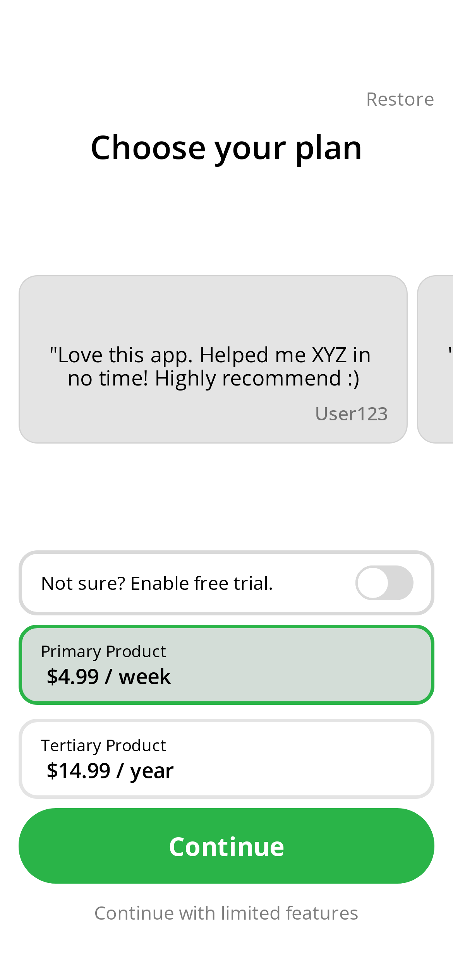Click the User123 reviewer name
Screen dimensions: 453x980
pyautogui.click(x=351, y=414)
